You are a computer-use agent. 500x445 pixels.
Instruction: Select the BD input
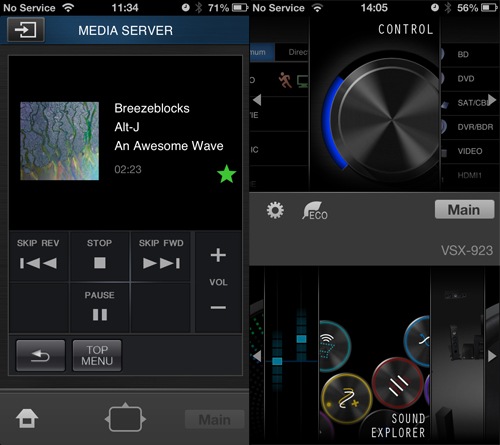point(471,54)
